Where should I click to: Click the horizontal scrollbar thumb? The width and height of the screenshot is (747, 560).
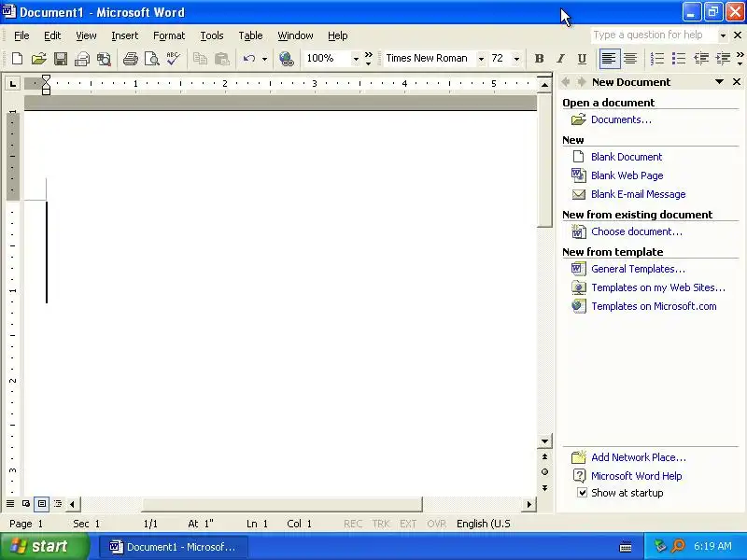click(282, 504)
